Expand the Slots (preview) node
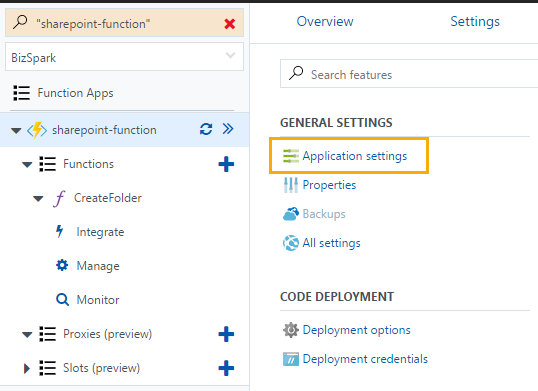Image resolution: width=538 pixels, height=391 pixels. coord(27,368)
